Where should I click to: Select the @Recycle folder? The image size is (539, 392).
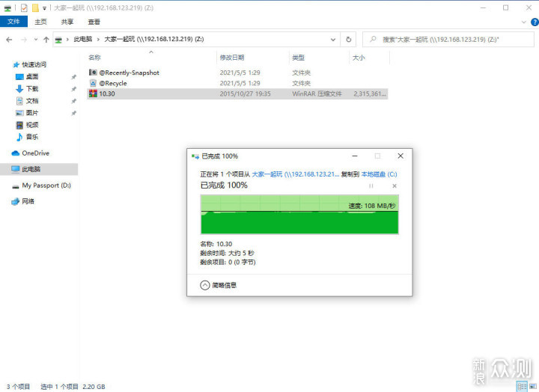[113, 83]
